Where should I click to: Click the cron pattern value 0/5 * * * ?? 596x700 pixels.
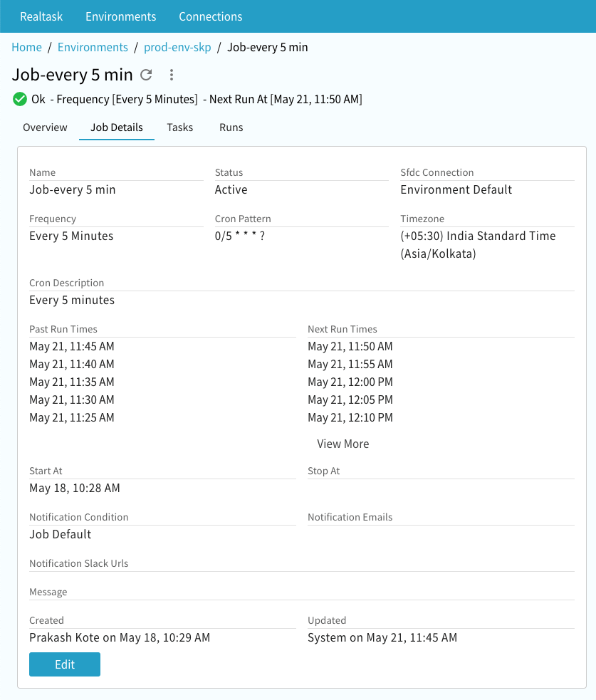coord(240,236)
